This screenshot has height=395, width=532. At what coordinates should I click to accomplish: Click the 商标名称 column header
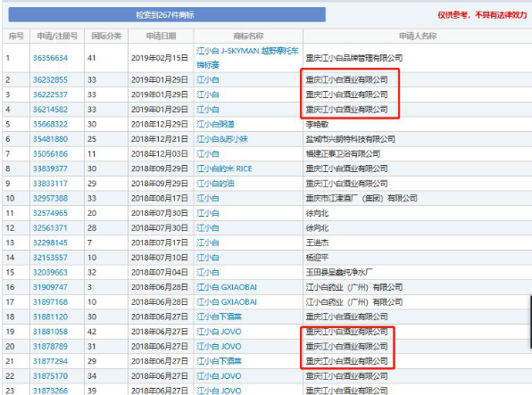point(248,36)
